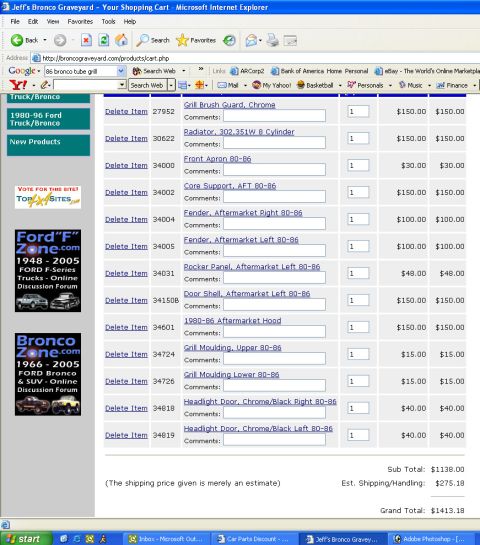Click the Forward arrow button

coord(60,40)
